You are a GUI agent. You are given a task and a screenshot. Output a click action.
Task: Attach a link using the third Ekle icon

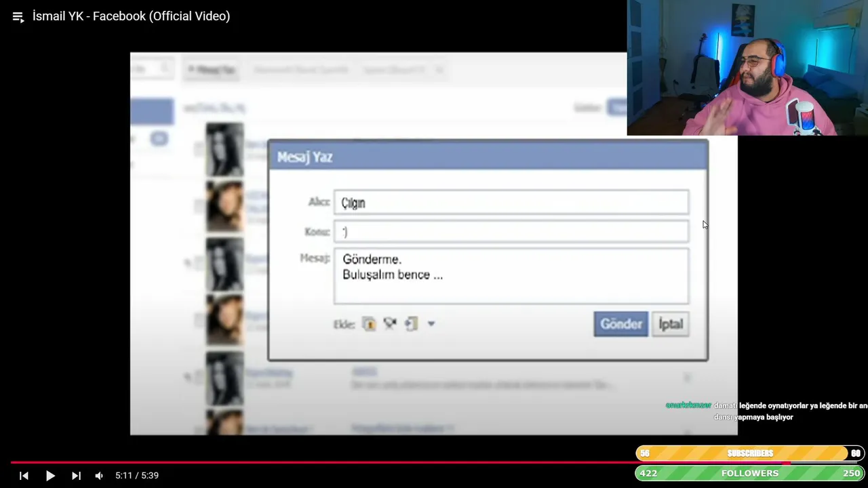point(411,324)
